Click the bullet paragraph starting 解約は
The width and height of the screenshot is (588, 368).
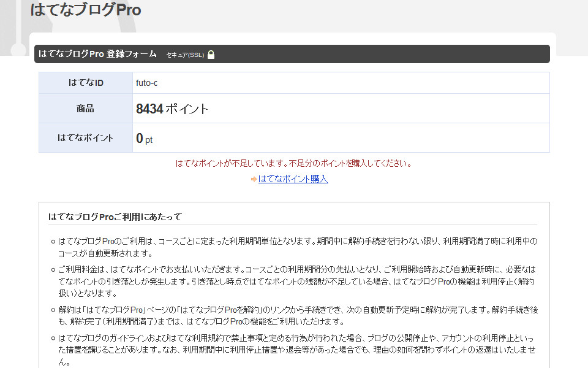click(298, 315)
